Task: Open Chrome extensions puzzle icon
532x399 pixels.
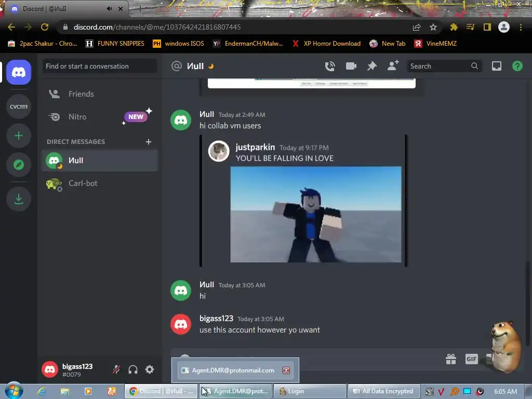Action: tap(454, 27)
